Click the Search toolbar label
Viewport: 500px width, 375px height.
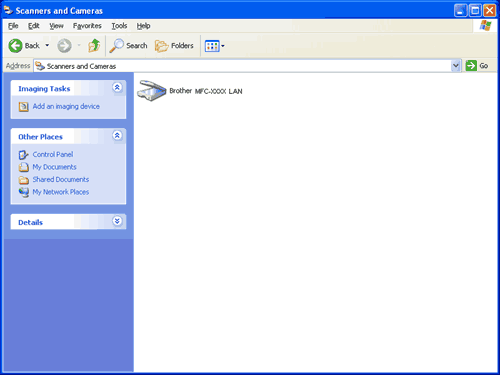(137, 46)
